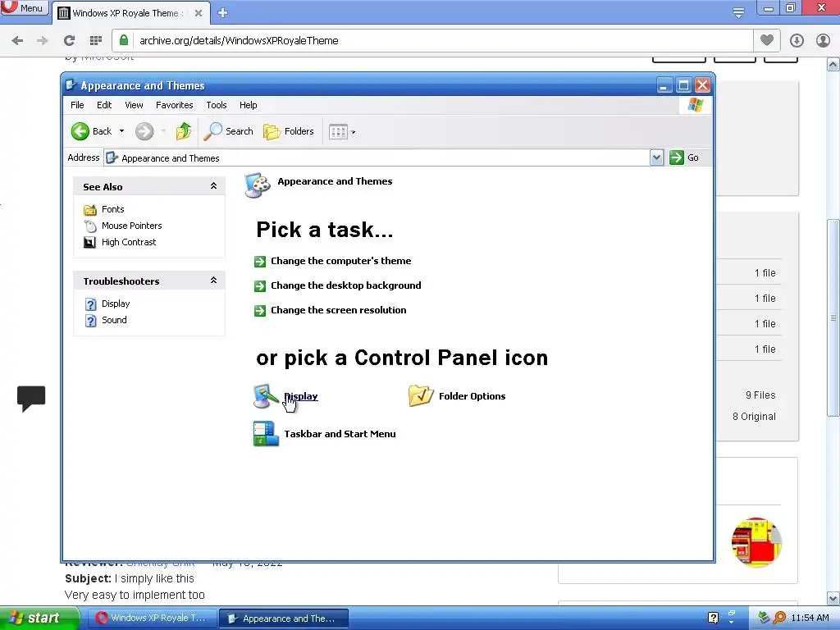This screenshot has width=840, height=630.
Task: Click the arrow icon beside Change the computer's theme
Action: [x=260, y=262]
